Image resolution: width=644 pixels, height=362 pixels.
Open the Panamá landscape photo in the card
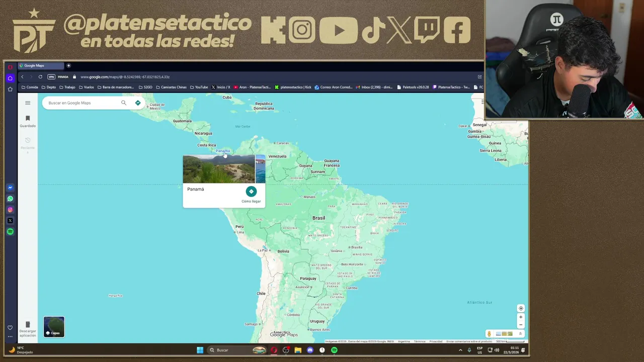[x=219, y=169]
